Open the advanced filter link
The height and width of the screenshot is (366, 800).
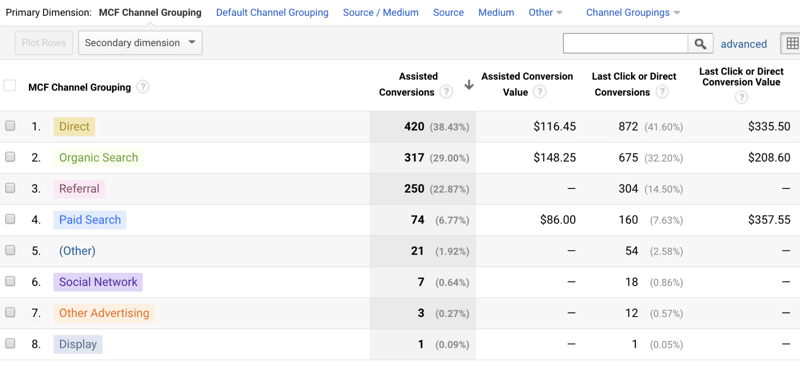tap(743, 44)
